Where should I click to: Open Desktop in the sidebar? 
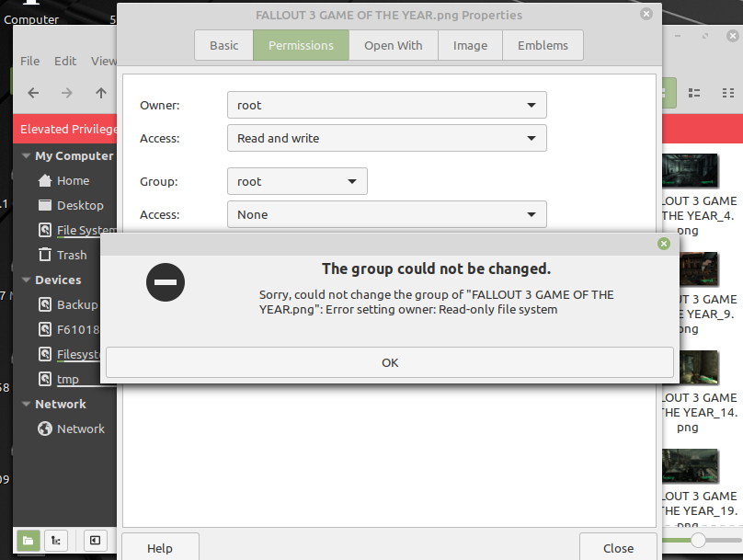[x=80, y=205]
